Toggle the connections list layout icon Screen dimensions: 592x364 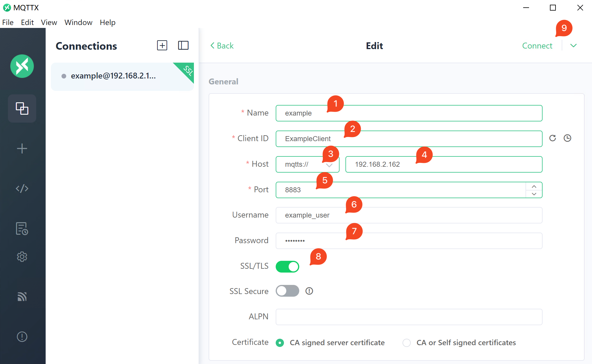(x=183, y=45)
